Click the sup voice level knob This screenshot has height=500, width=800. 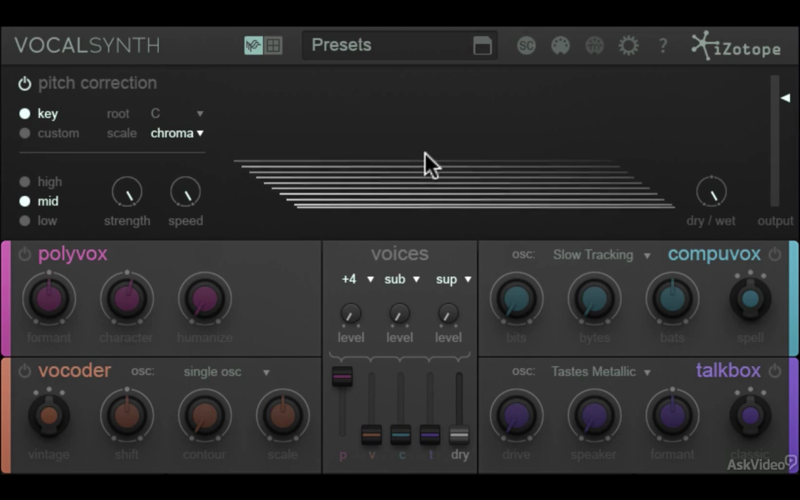click(448, 314)
